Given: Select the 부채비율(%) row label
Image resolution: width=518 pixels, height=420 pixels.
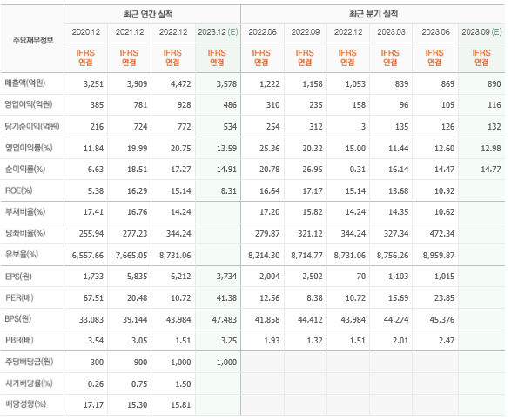Looking at the screenshot, I should (25, 212).
